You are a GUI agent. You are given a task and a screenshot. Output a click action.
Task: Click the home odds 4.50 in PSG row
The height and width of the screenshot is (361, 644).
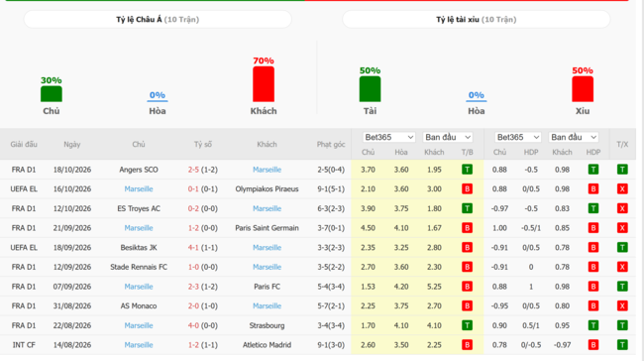tap(368, 228)
